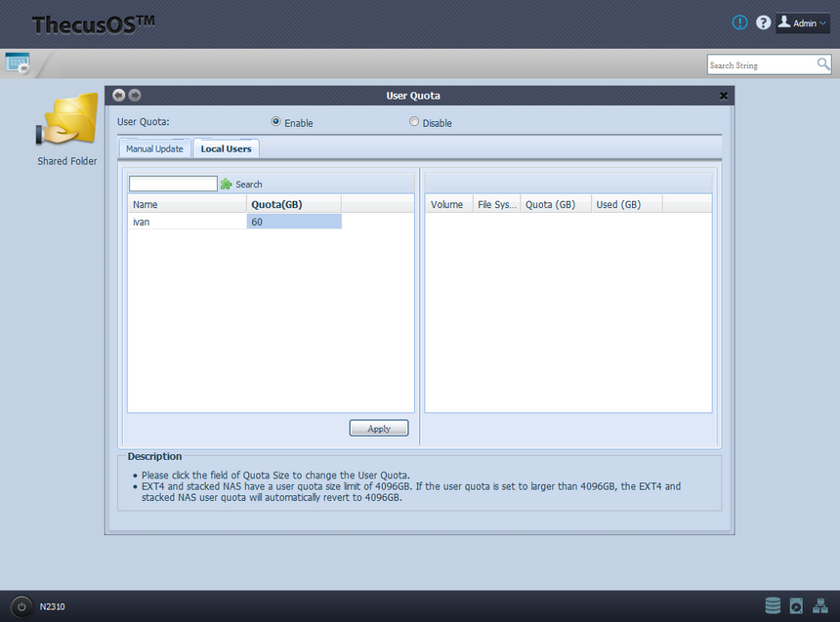Open the help question mark icon

[x=763, y=22]
